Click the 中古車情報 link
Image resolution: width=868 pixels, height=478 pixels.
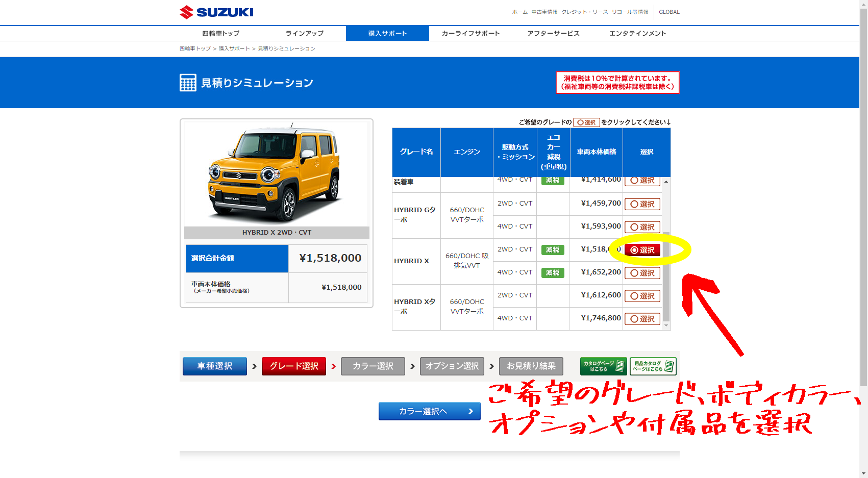pyautogui.click(x=544, y=12)
